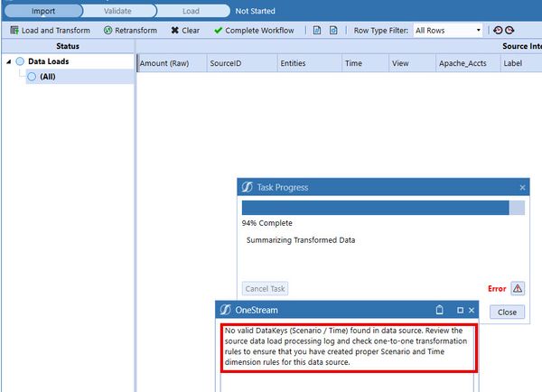Switch to the Load workflow step

pos(191,11)
